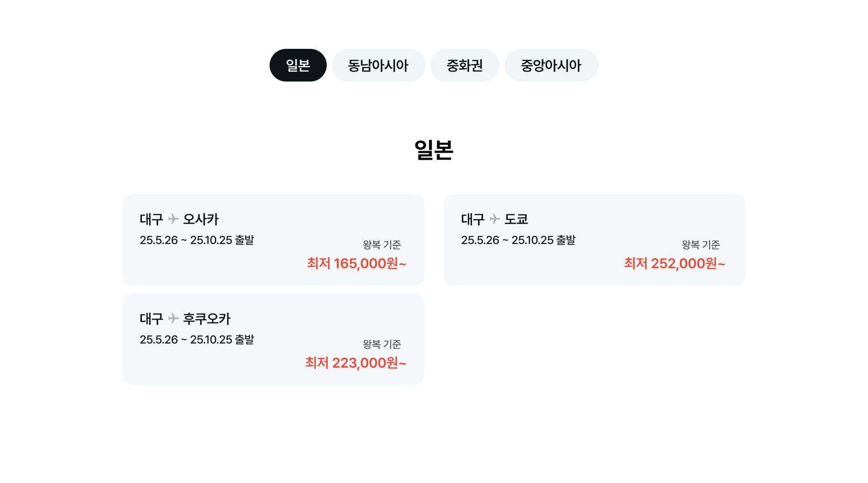The width and height of the screenshot is (868, 483).
Task: Click the 왕복 기준 label above 223,000원
Action: [382, 344]
